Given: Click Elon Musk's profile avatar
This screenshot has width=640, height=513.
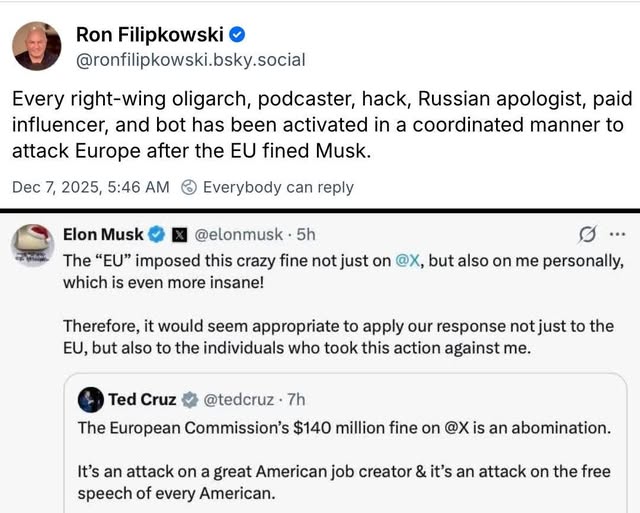Looking at the screenshot, I should pyautogui.click(x=32, y=243).
